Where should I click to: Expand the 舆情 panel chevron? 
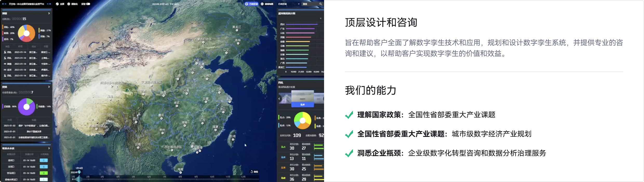tap(49, 87)
